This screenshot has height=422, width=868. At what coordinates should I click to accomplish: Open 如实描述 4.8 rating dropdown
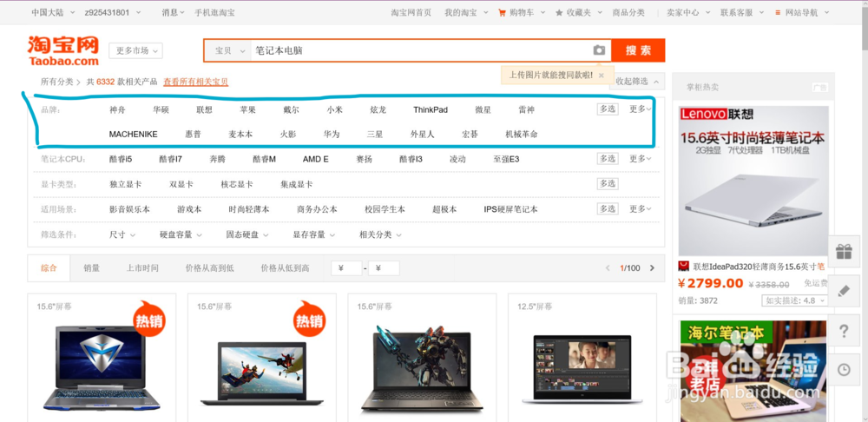pos(795,300)
